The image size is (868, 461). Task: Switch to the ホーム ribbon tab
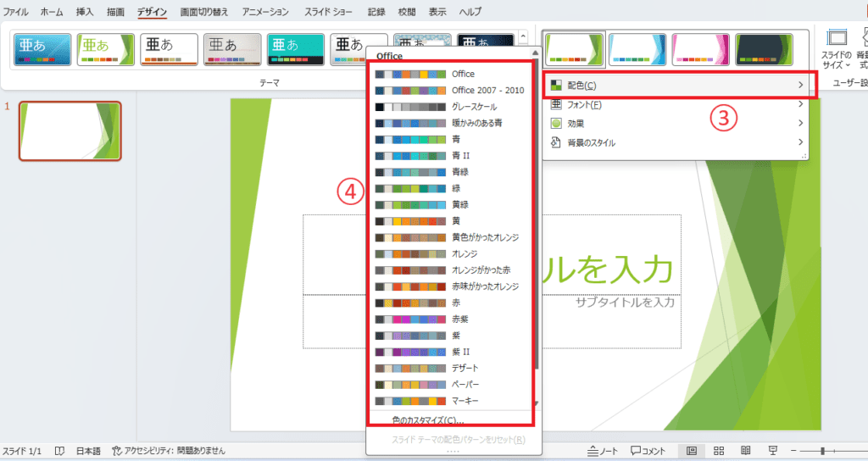(x=52, y=12)
